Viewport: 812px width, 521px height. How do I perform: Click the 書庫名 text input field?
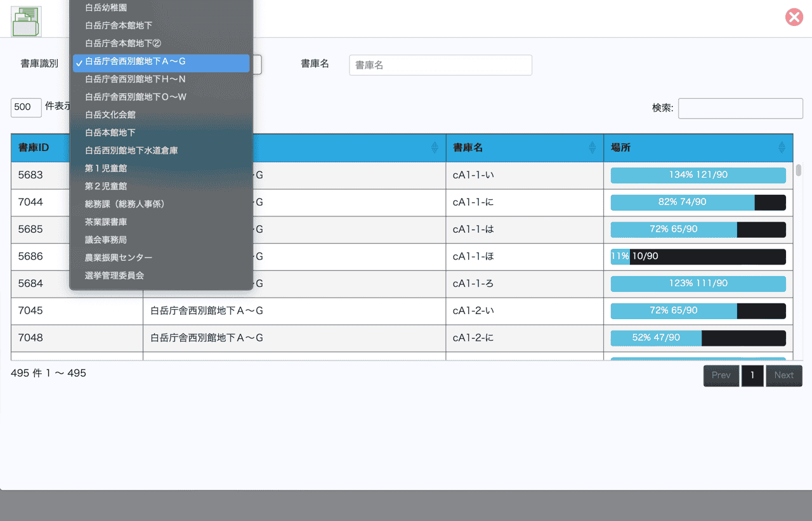point(440,65)
